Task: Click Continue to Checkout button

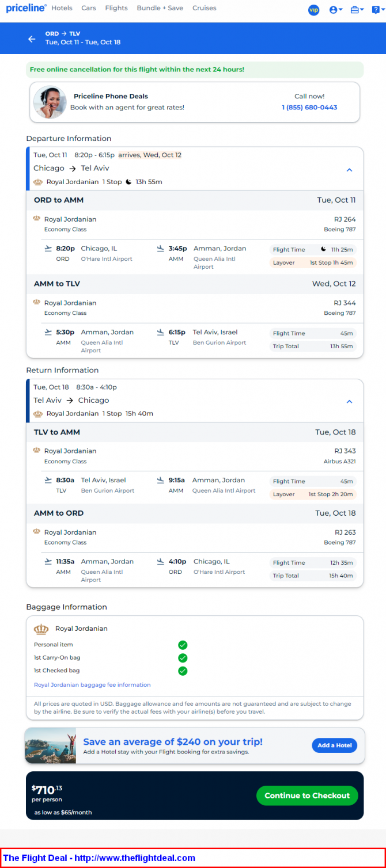Action: click(307, 795)
